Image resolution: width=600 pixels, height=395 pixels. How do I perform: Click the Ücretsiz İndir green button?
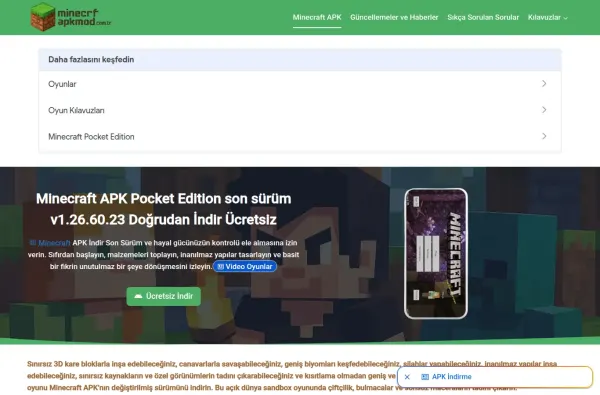click(163, 296)
